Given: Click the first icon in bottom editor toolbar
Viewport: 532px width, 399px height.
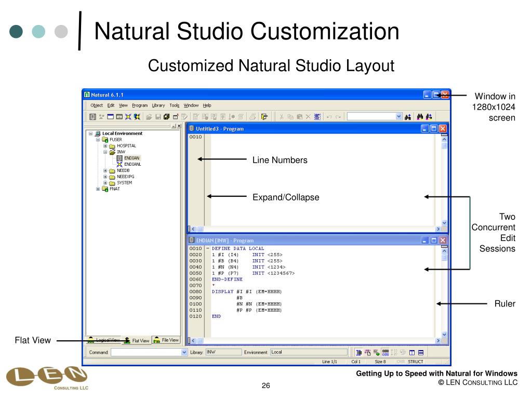Looking at the screenshot, I should click(358, 353).
